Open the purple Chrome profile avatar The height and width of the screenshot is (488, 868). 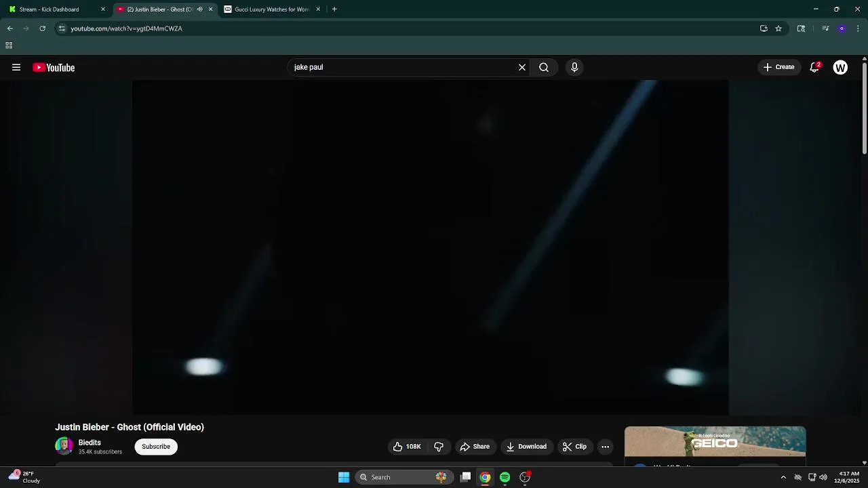(842, 28)
